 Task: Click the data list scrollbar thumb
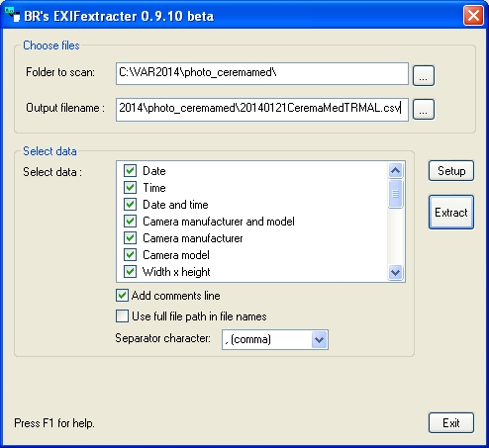pos(395,194)
